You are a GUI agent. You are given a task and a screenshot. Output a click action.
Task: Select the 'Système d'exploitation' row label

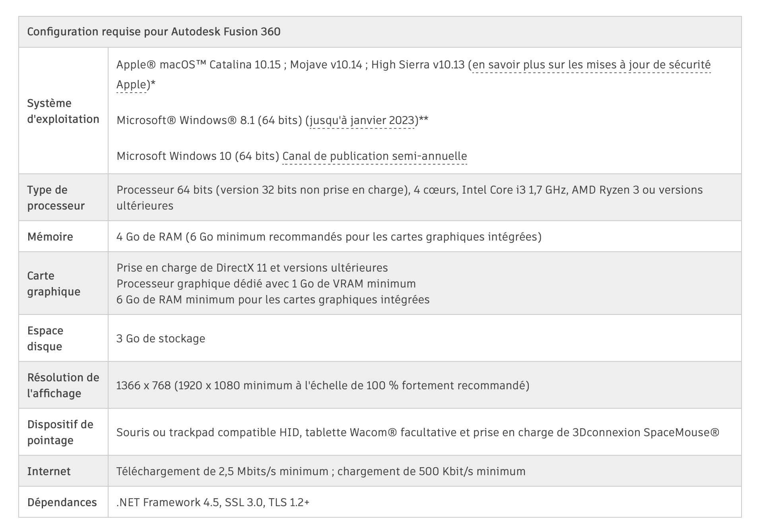(x=63, y=111)
